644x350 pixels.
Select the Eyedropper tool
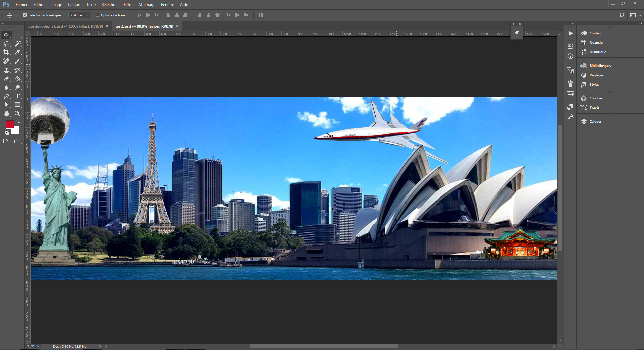[17, 52]
